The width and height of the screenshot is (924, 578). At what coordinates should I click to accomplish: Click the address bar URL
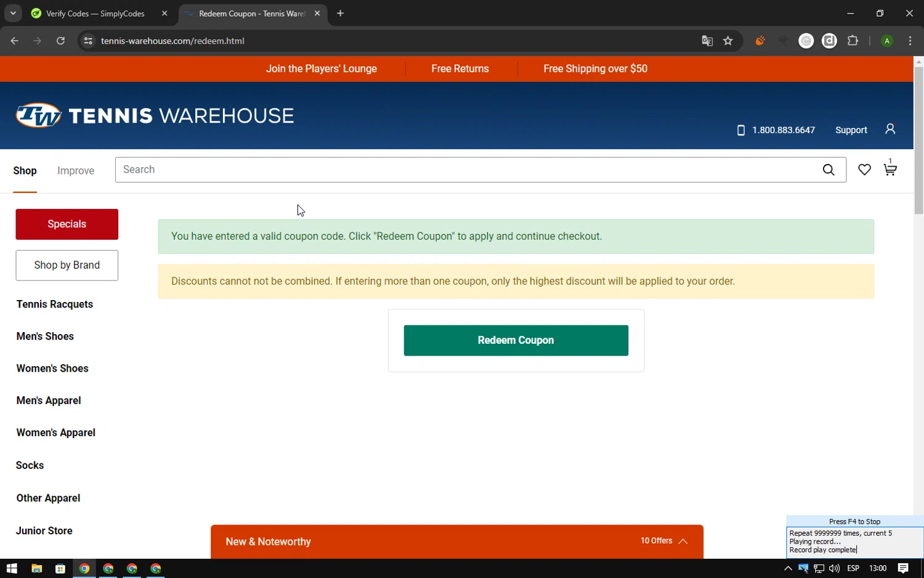point(172,41)
